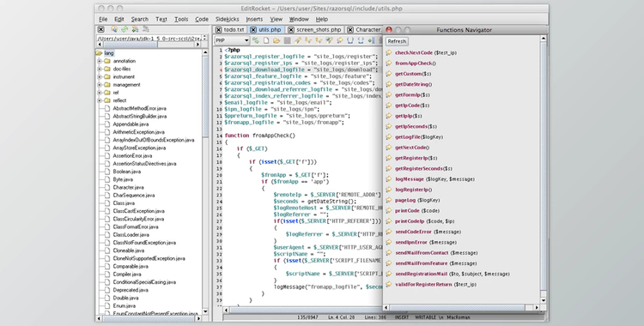Jump to getNextCode() function
Image resolution: width=644 pixels, height=326 pixels.
(412, 148)
